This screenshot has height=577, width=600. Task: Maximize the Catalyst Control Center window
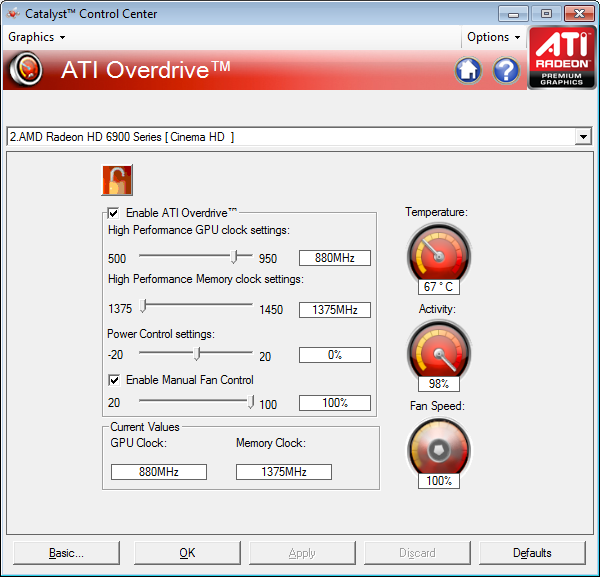click(x=546, y=14)
